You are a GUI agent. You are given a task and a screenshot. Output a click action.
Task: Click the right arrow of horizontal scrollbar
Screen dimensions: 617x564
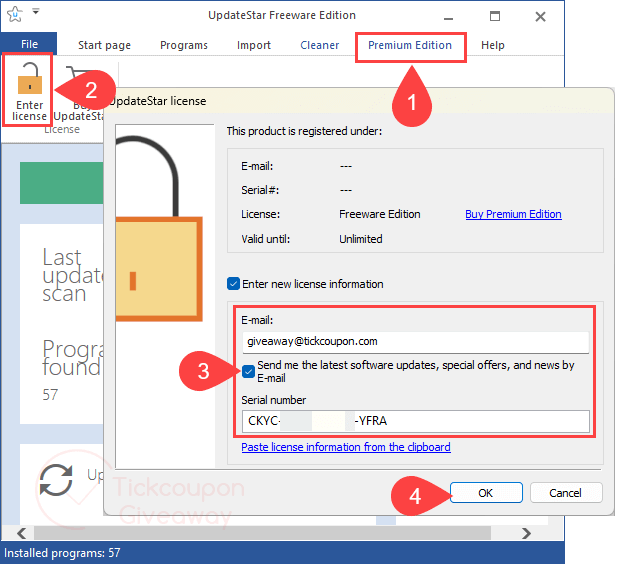pyautogui.click(x=526, y=533)
